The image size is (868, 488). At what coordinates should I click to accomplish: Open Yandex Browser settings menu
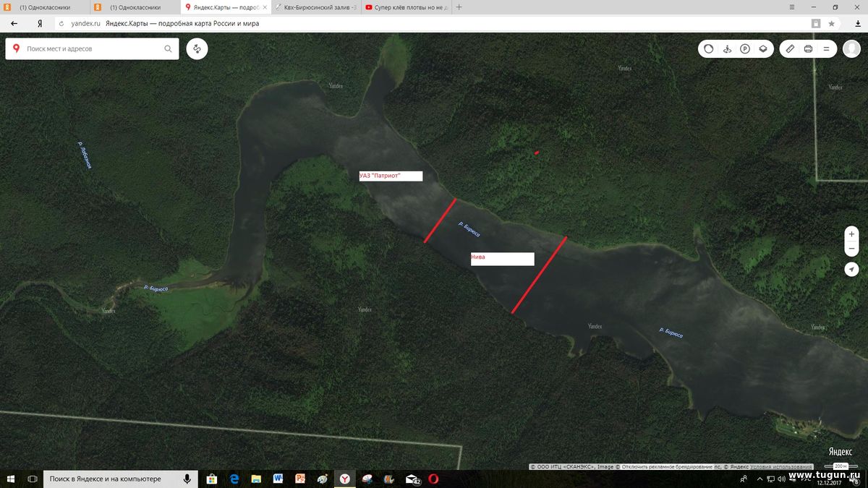[x=793, y=7]
